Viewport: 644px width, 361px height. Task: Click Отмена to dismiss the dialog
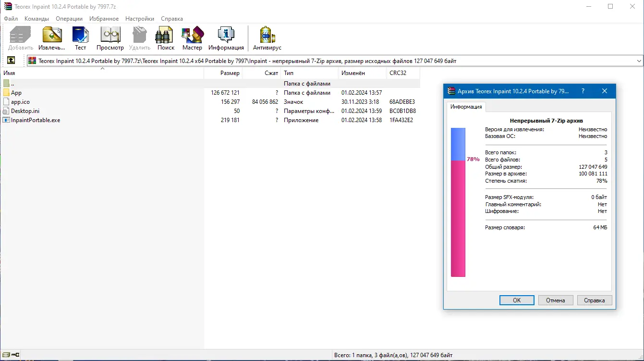point(556,300)
